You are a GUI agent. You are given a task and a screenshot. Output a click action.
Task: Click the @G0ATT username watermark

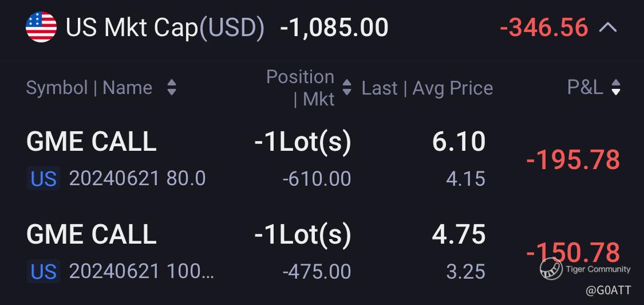click(x=609, y=290)
